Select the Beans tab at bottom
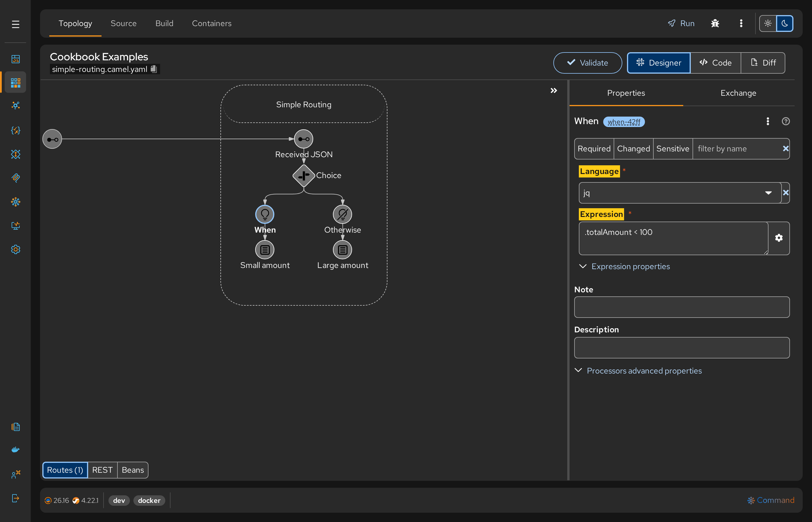Screen dimensions: 812x522 tap(133, 470)
